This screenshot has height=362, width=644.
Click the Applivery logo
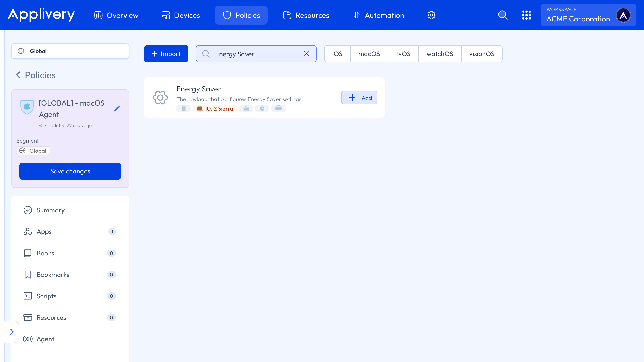tap(41, 15)
